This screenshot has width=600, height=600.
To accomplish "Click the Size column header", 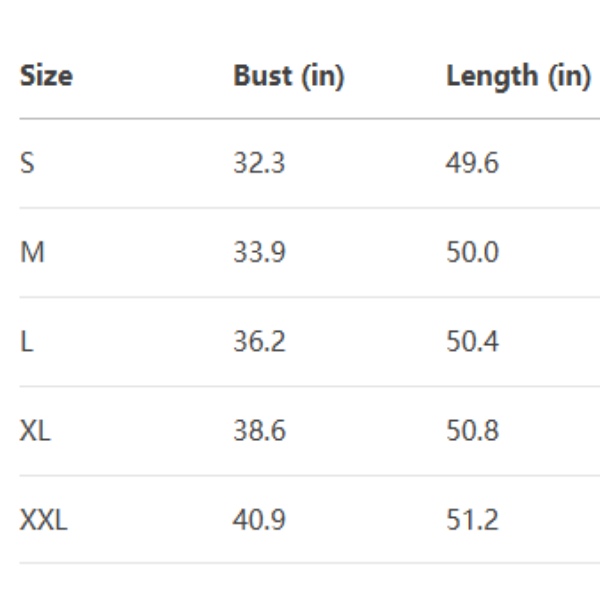I will (x=46, y=76).
